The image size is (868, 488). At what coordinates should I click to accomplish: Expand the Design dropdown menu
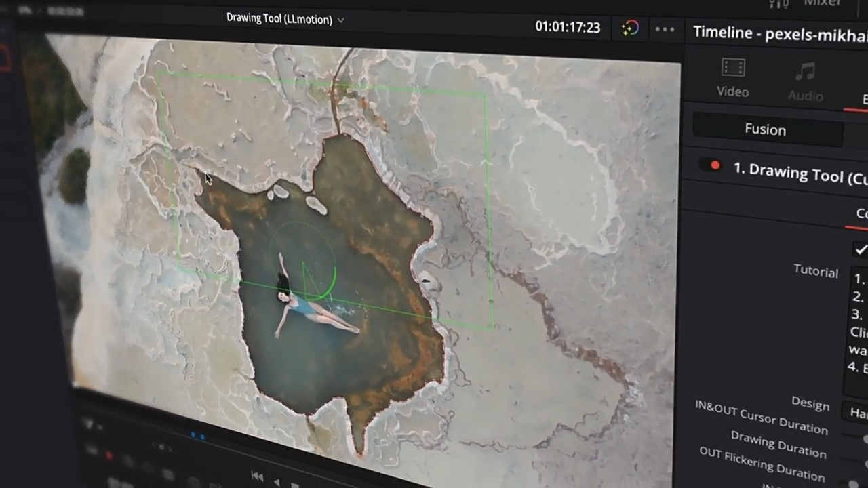coord(858,412)
